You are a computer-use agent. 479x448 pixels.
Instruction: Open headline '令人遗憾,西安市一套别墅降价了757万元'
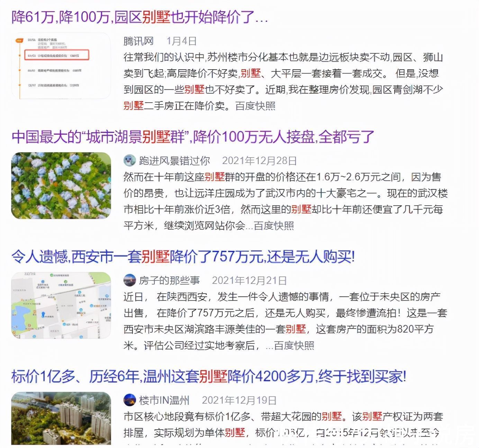tap(183, 257)
